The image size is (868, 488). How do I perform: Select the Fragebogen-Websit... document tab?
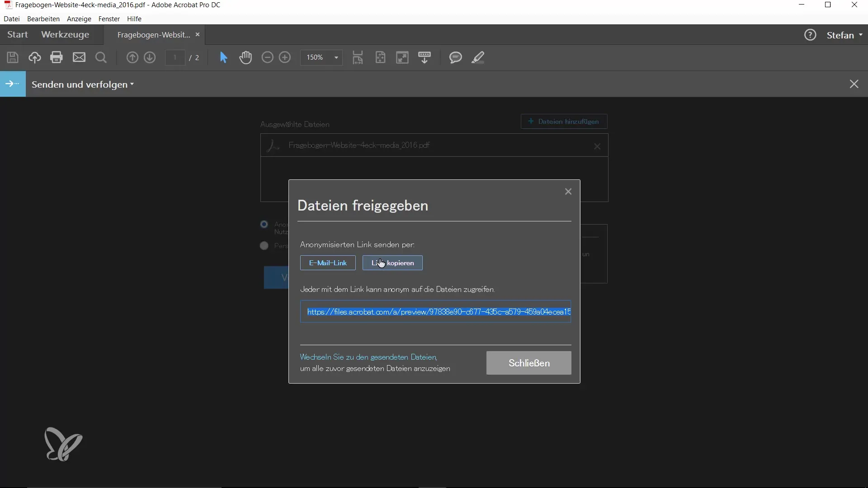coord(154,35)
